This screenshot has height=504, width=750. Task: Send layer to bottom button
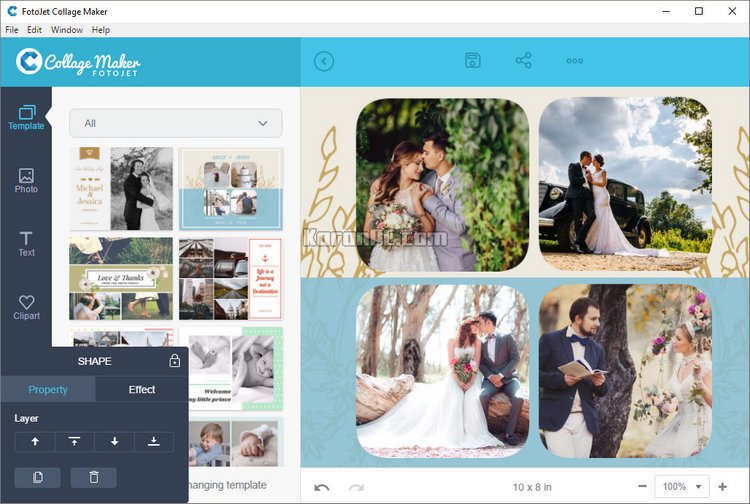point(153,442)
